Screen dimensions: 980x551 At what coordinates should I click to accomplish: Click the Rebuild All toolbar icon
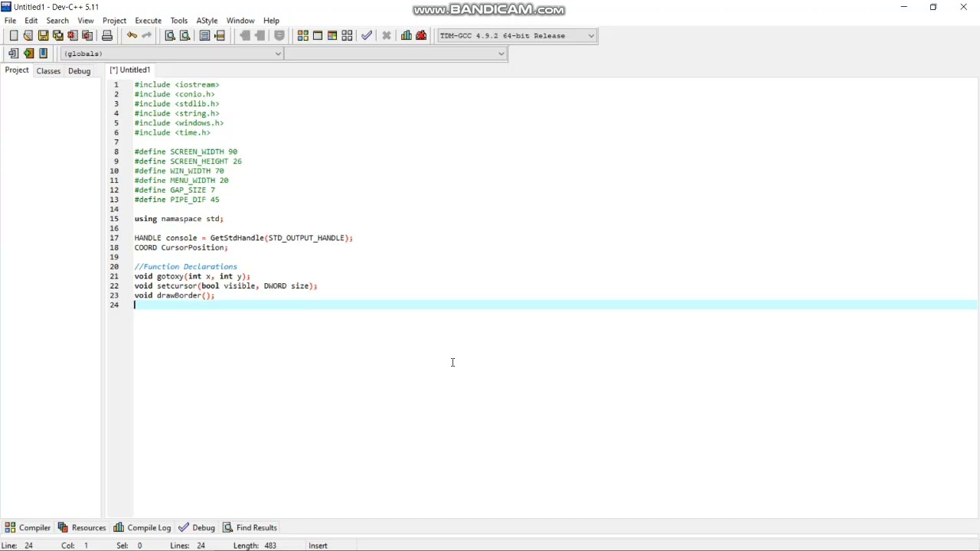point(347,36)
